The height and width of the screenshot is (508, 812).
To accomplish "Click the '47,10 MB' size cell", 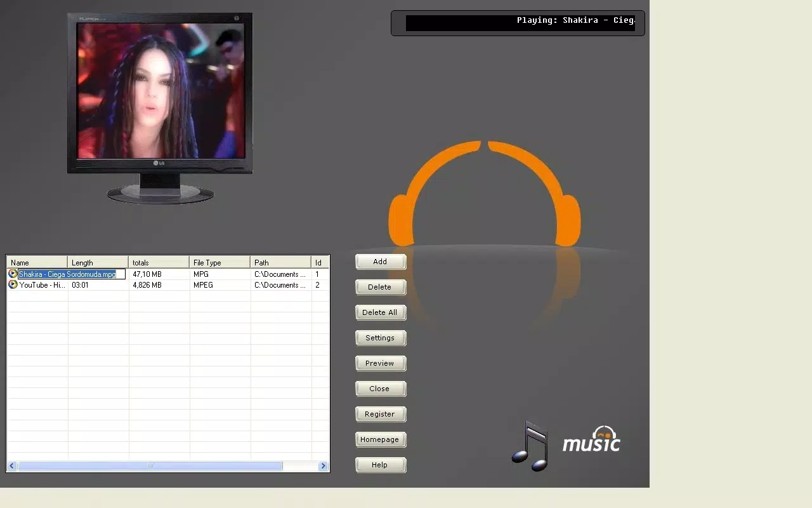I will [147, 274].
